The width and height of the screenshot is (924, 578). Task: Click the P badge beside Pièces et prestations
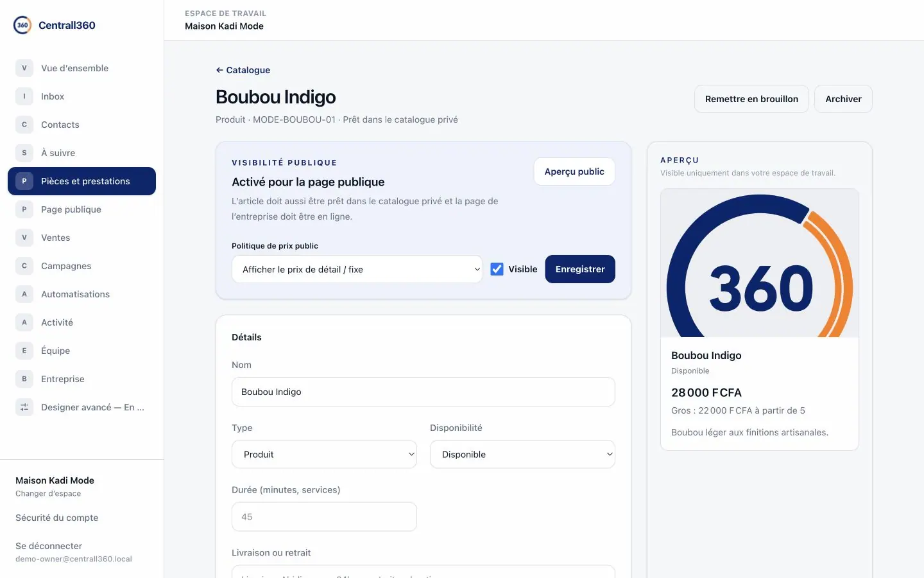(x=24, y=181)
